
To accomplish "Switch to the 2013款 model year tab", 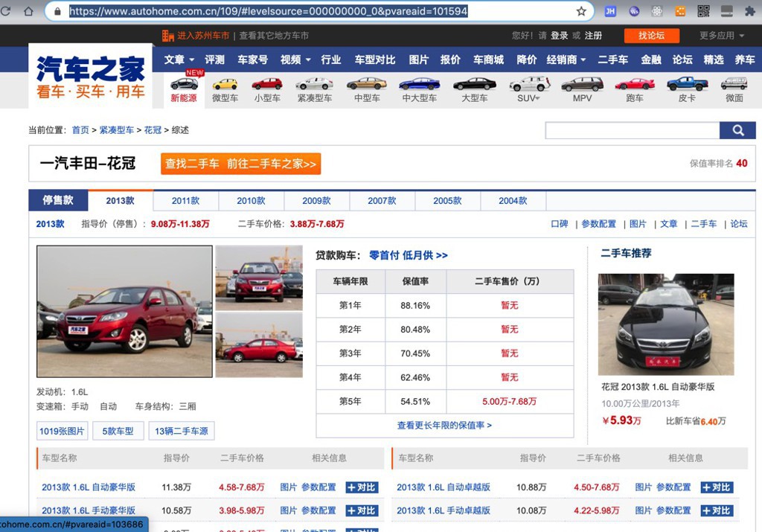I will (x=120, y=201).
